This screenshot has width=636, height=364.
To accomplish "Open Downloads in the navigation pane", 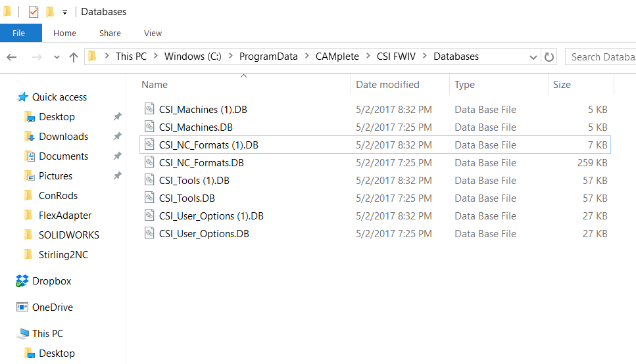I will pos(63,137).
